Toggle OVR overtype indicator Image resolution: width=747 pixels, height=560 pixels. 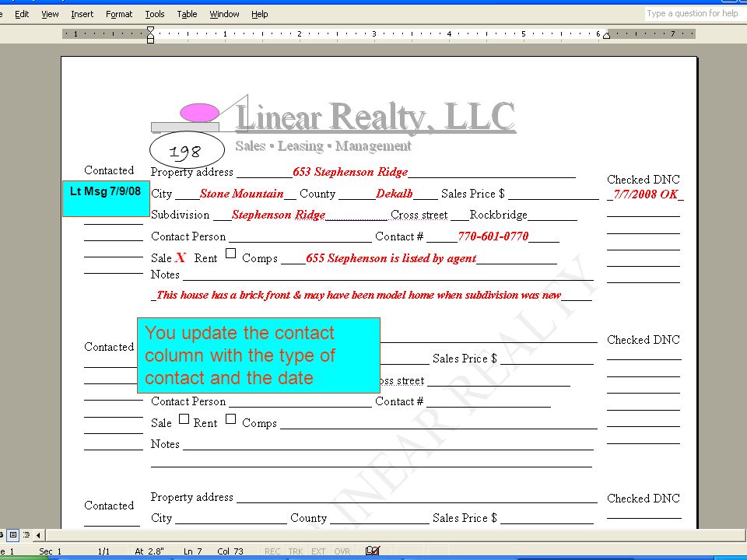click(342, 551)
